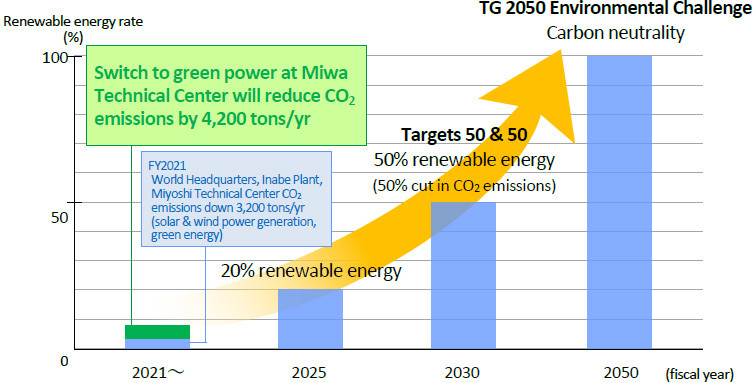Click the 2030 blue bar
The width and height of the screenshot is (756, 383).
tap(463, 275)
